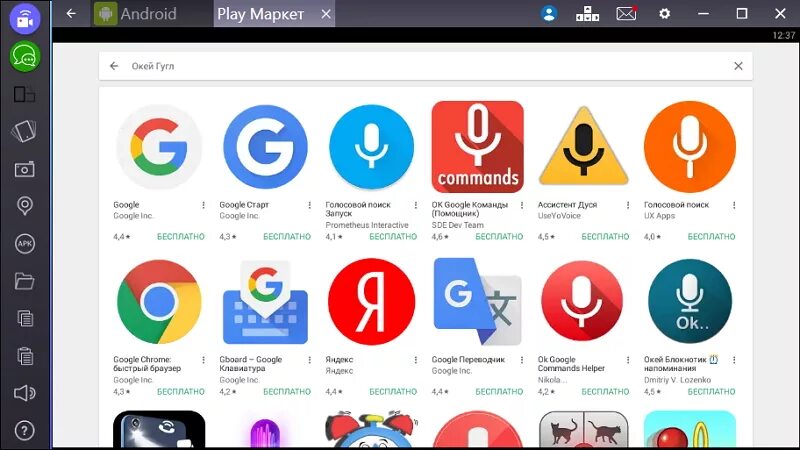The image size is (800, 450).
Task: Install an APK via APK icon
Action: point(24,243)
